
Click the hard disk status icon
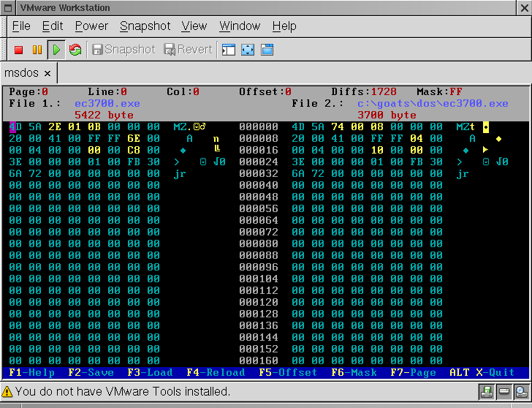503,392
